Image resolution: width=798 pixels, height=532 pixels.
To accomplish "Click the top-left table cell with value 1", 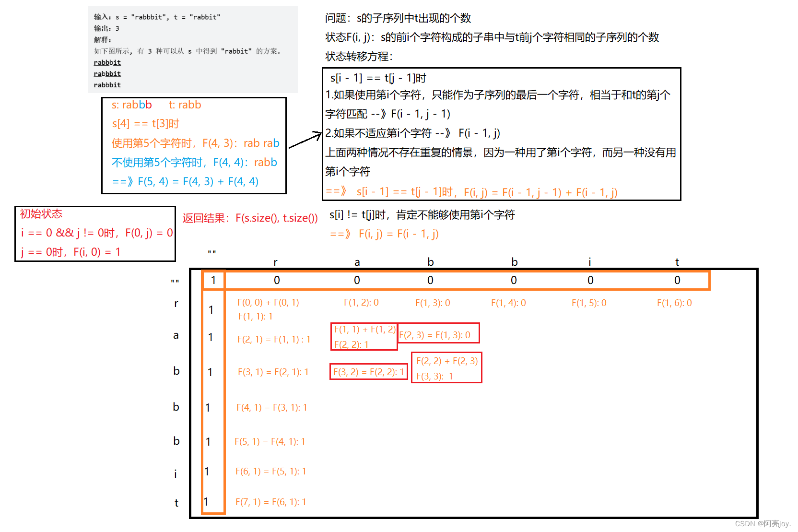I will tap(213, 280).
